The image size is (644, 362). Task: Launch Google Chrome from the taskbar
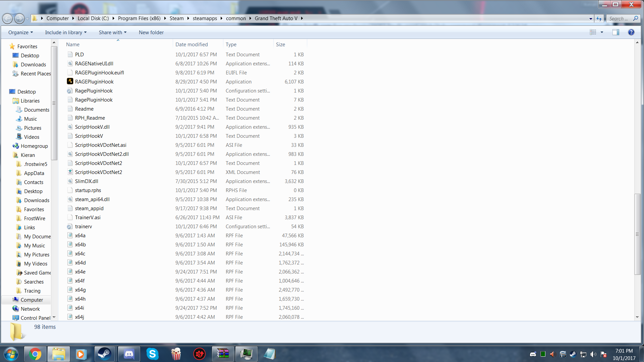(35, 354)
